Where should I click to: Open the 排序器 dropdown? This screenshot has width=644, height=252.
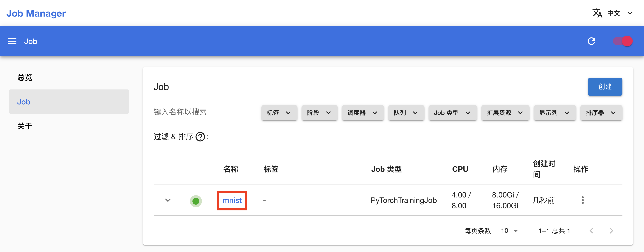[601, 113]
